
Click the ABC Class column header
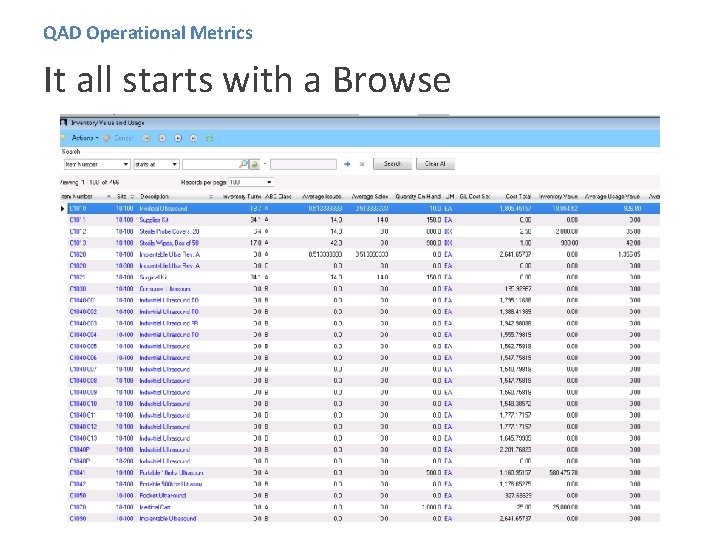coord(278,197)
